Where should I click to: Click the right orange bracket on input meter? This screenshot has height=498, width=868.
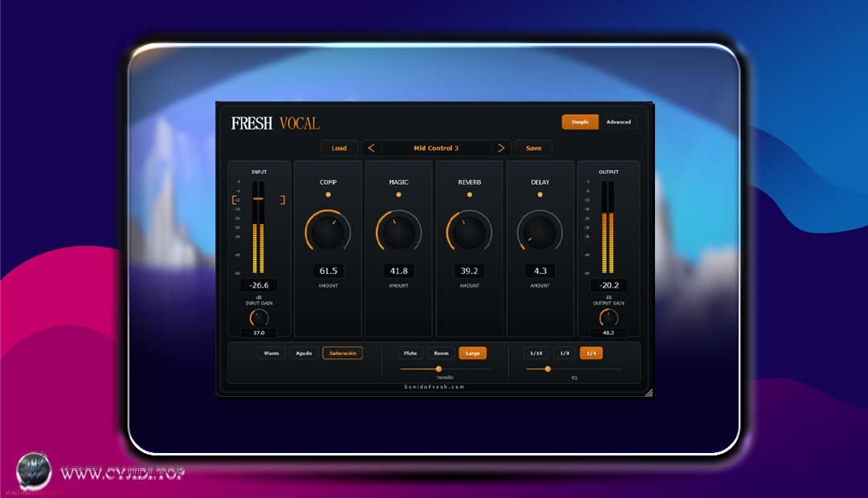click(283, 200)
